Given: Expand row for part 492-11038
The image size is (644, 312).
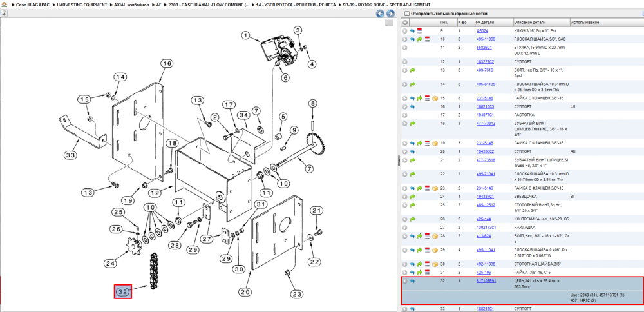Looking at the screenshot, I should pyautogui.click(x=405, y=264).
